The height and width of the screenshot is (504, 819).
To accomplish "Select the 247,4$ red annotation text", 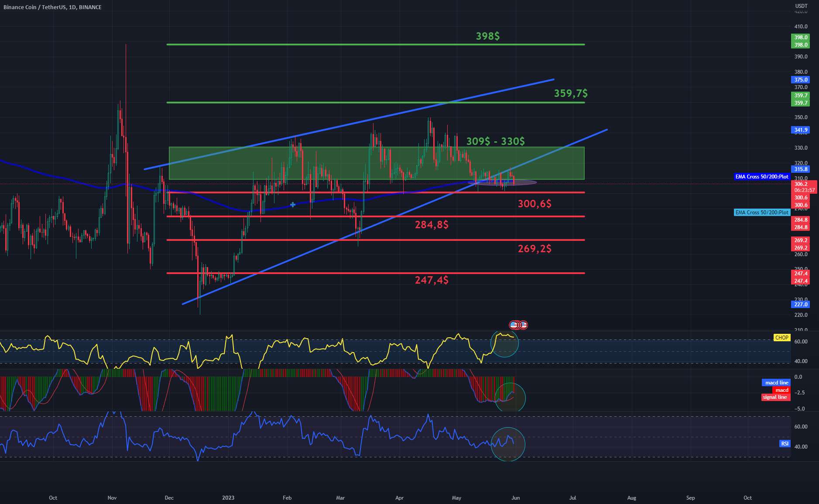I will [x=432, y=280].
